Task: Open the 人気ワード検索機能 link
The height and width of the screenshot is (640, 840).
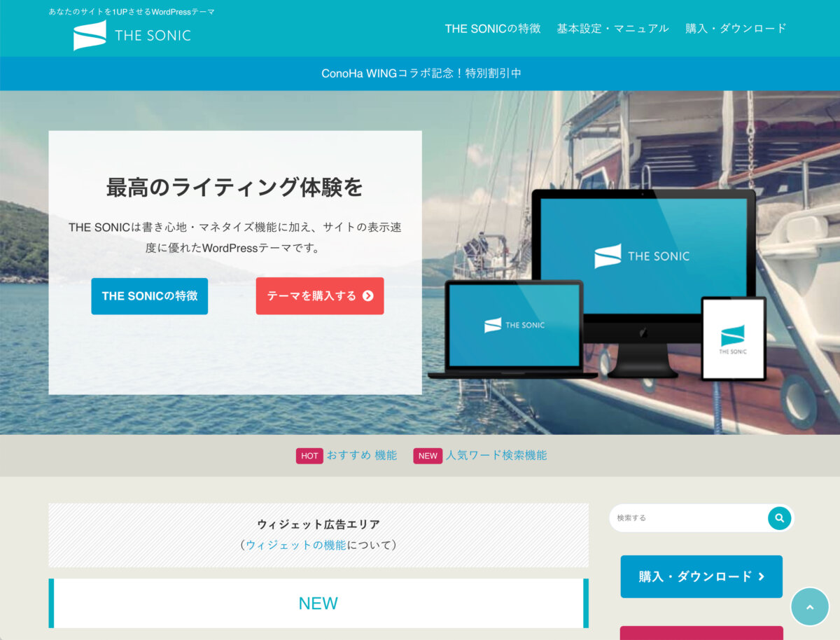Action: pos(496,455)
